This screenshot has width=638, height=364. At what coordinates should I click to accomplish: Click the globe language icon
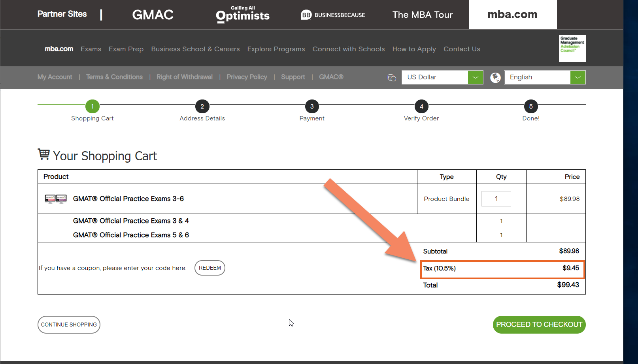click(x=495, y=77)
